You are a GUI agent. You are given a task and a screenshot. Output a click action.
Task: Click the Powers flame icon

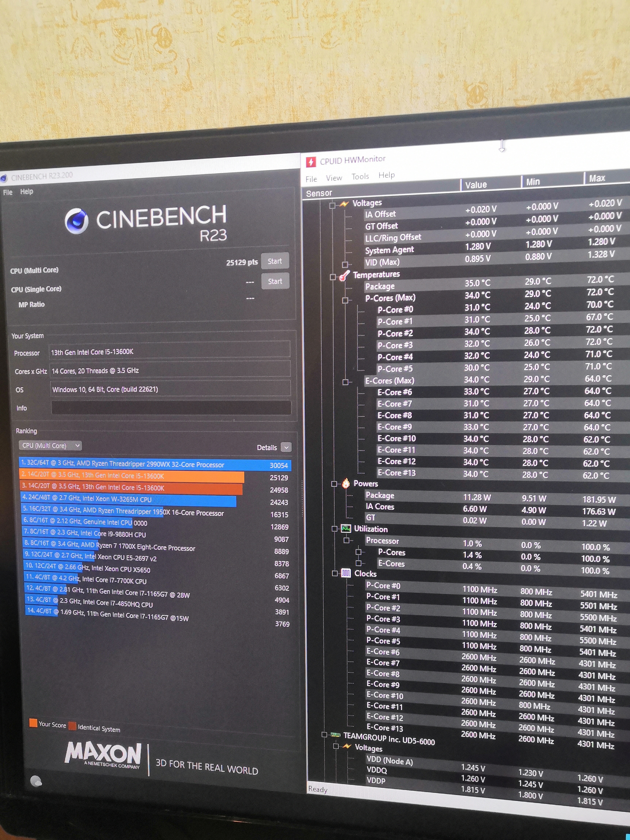[x=346, y=483]
